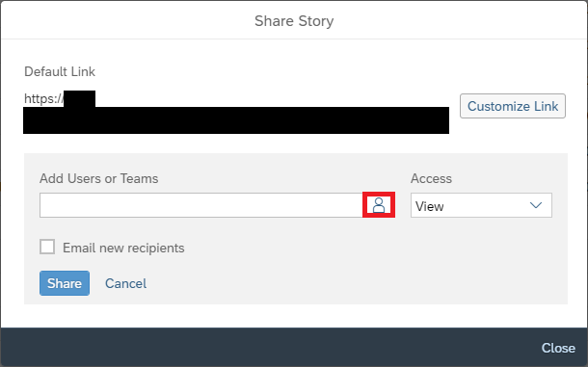Cancel sharing via the Cancel link
The height and width of the screenshot is (367, 588).
coord(125,283)
